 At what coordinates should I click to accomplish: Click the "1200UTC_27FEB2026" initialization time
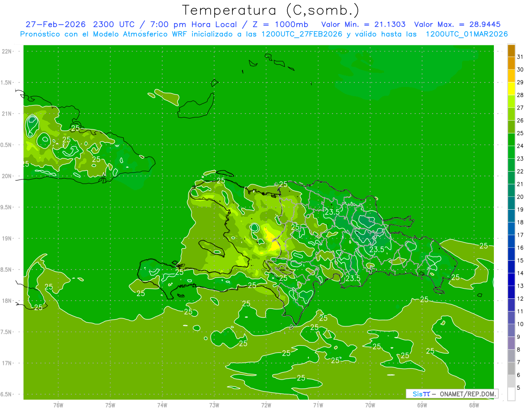[x=301, y=34]
